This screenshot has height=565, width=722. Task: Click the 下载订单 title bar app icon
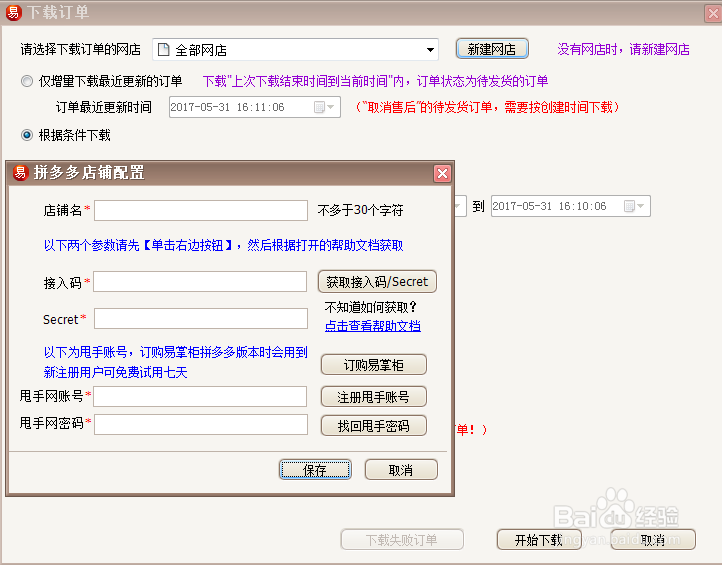[14, 12]
